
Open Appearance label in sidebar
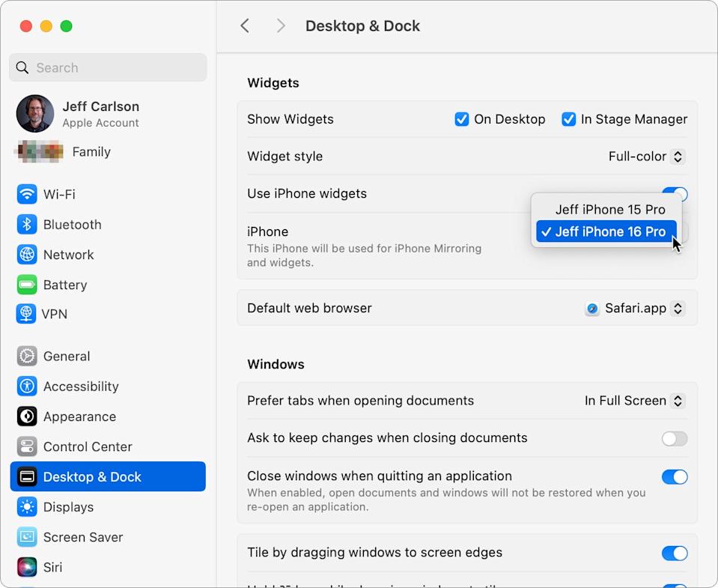[x=79, y=416]
